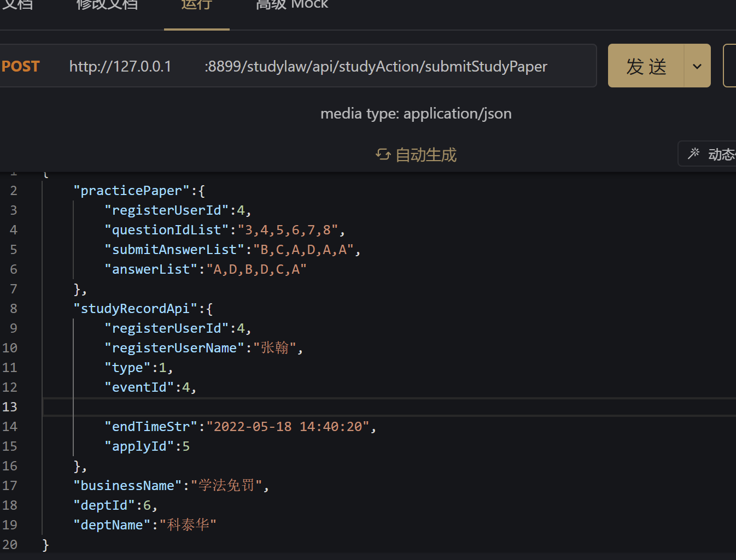Click the "answerList" key on line 6
Screen dimensions: 736x560
(151, 269)
